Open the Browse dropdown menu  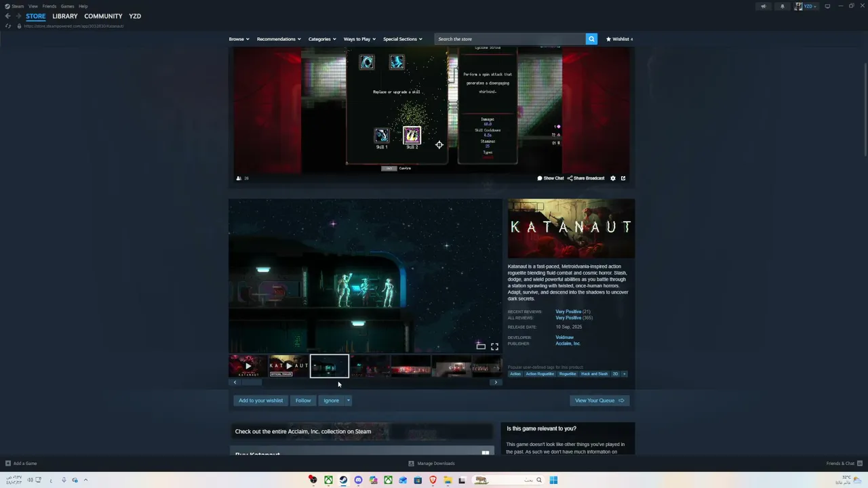coord(239,39)
